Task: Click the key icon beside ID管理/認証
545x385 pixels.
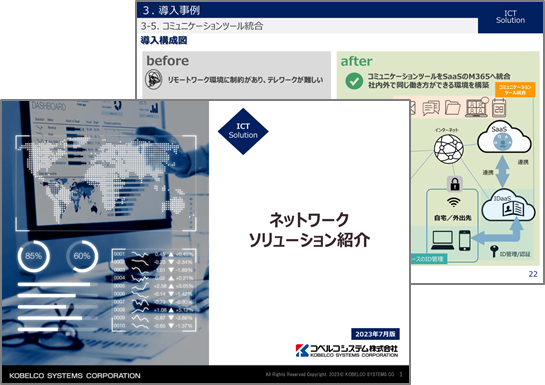Action: (x=494, y=251)
